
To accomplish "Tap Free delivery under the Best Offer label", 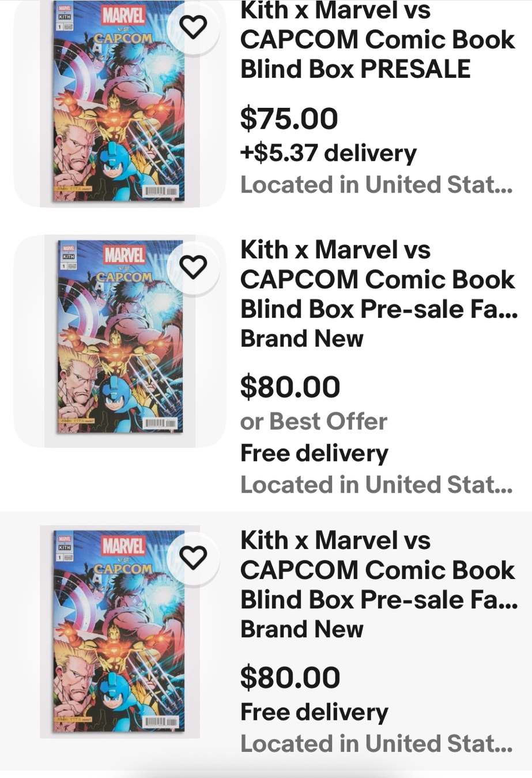I will coord(314,453).
